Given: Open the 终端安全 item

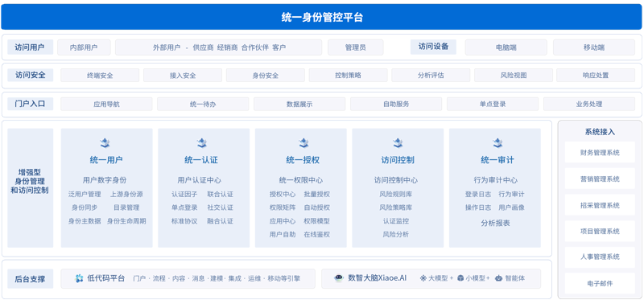Looking at the screenshot, I should pyautogui.click(x=100, y=75).
